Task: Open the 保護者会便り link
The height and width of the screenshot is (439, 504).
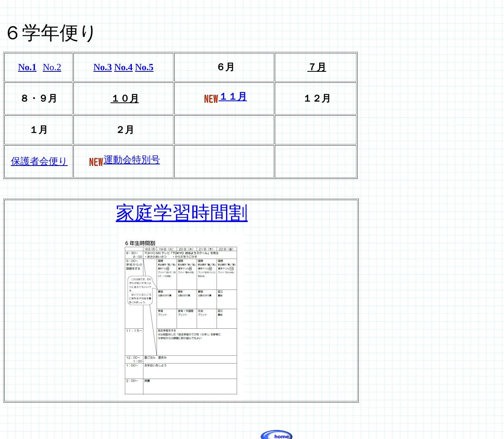Action: (39, 161)
